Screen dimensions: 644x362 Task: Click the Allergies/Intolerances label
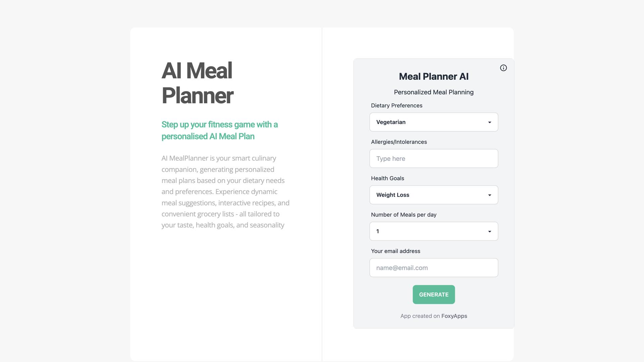399,142
